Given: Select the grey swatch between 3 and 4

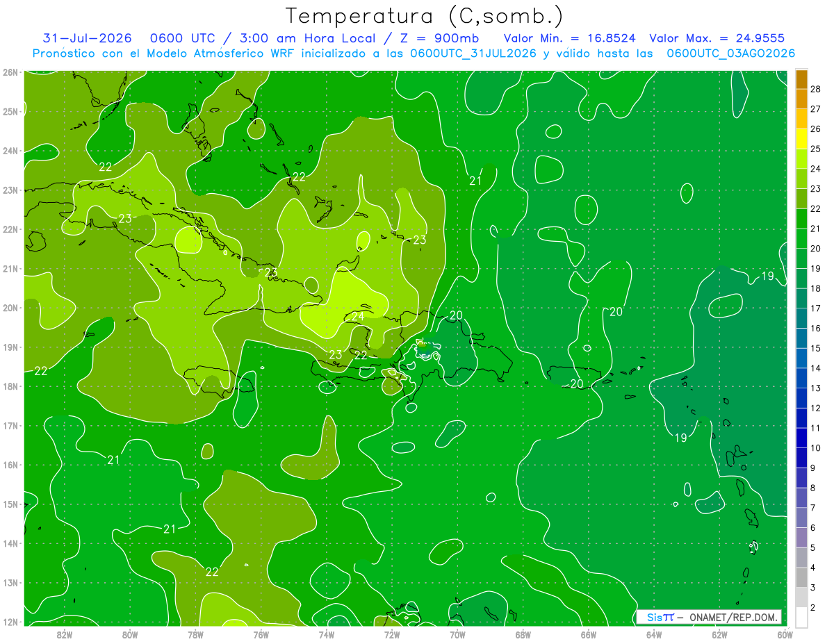Looking at the screenshot, I should tap(801, 578).
